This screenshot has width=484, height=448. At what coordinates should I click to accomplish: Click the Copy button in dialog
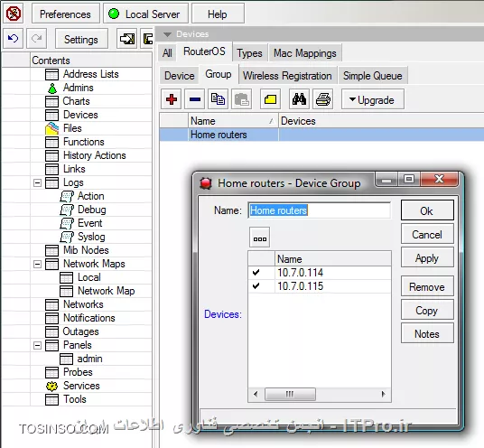click(427, 311)
